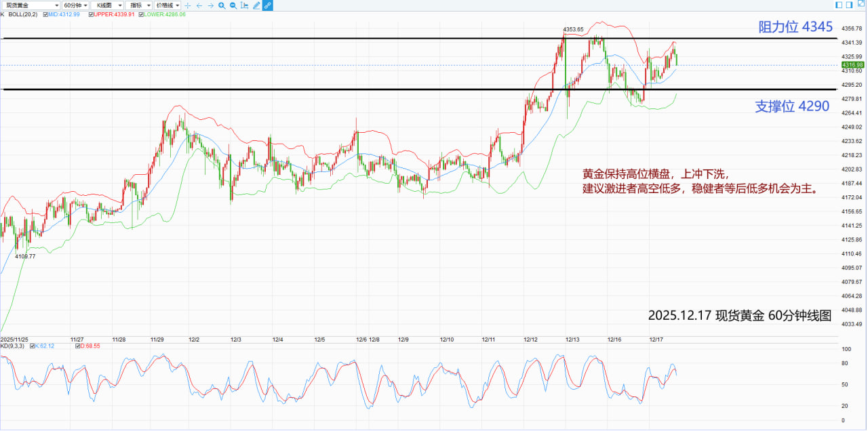Toggle the chain link icon

coord(267,5)
